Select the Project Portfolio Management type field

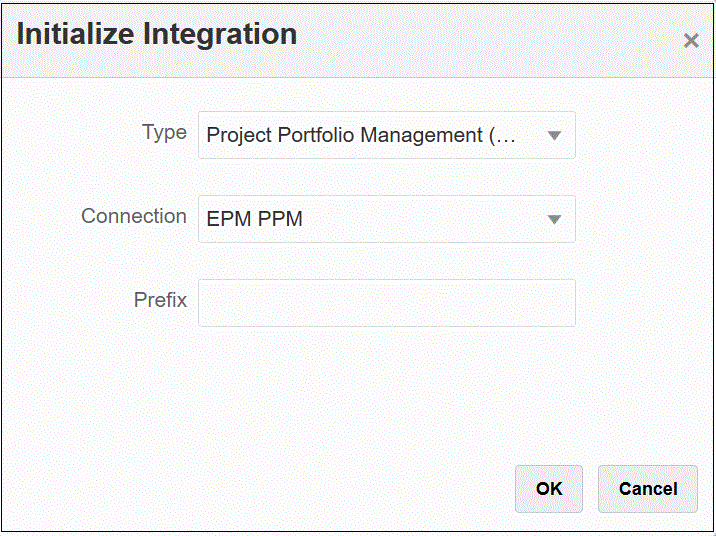coord(362,136)
